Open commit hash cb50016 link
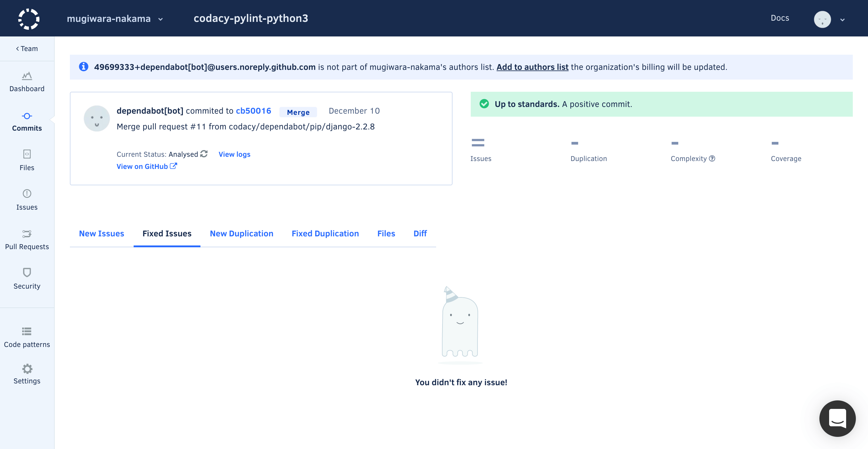Viewport: 868px width, 449px height. (x=253, y=111)
